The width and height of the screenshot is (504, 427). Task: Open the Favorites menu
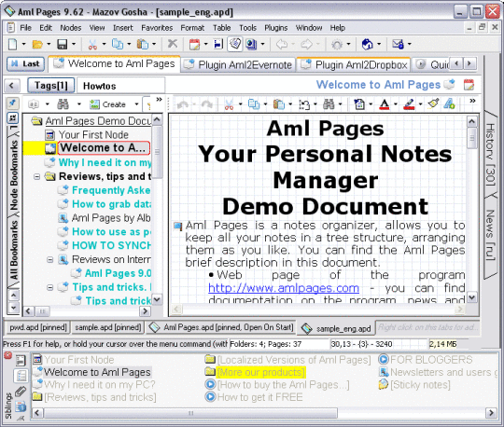point(157,28)
